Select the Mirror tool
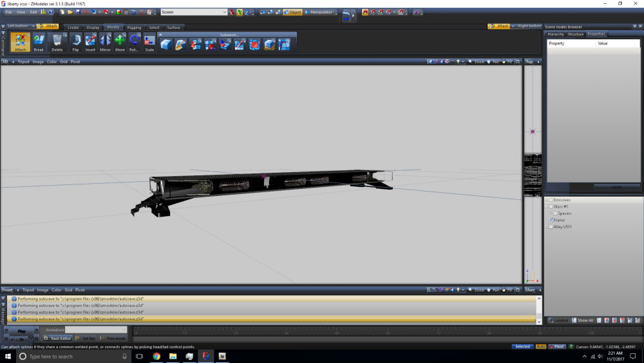Image resolution: width=644 pixels, height=363 pixels. [105, 43]
